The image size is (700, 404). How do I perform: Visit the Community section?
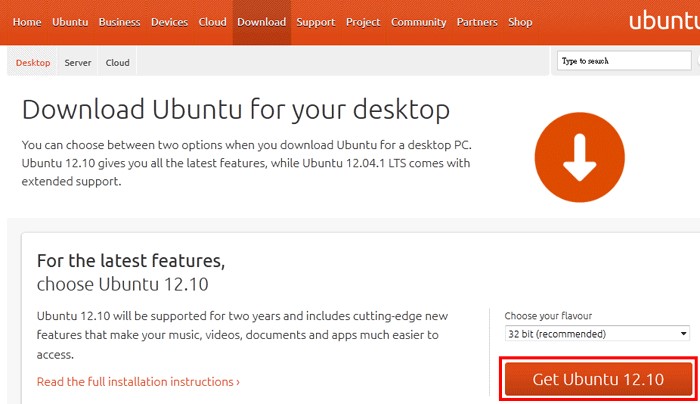point(418,22)
